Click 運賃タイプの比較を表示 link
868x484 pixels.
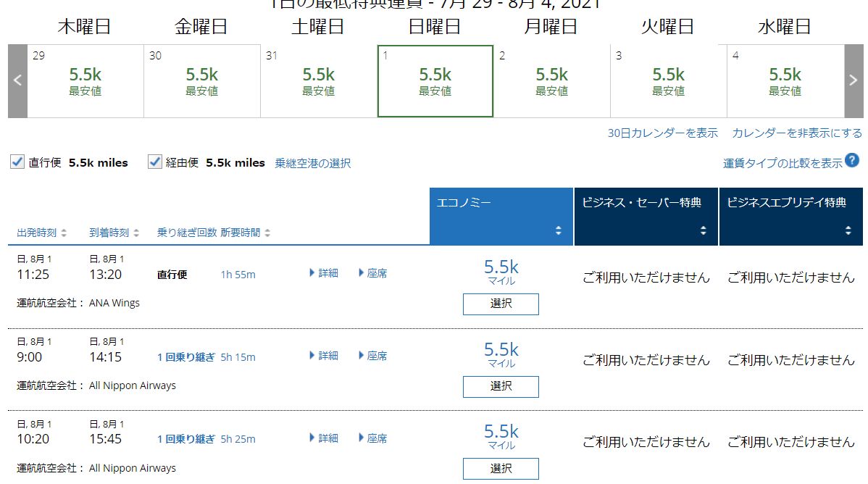(x=783, y=163)
